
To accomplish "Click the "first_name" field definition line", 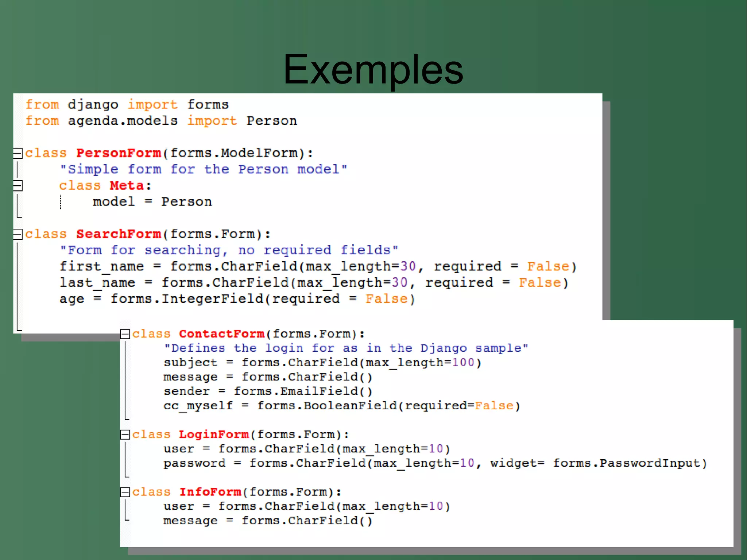I will coord(318,267).
